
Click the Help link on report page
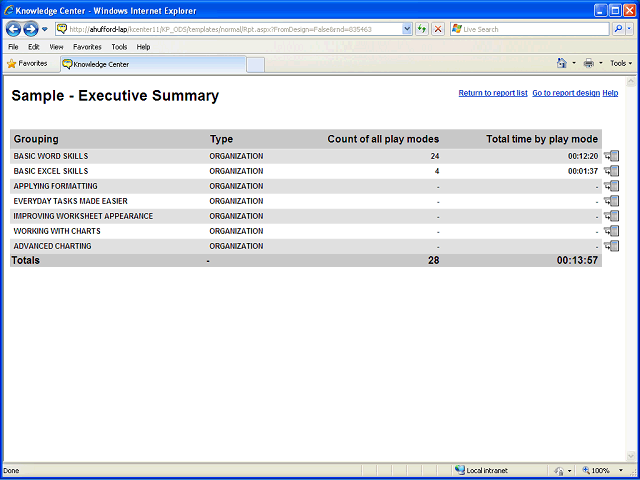point(610,93)
